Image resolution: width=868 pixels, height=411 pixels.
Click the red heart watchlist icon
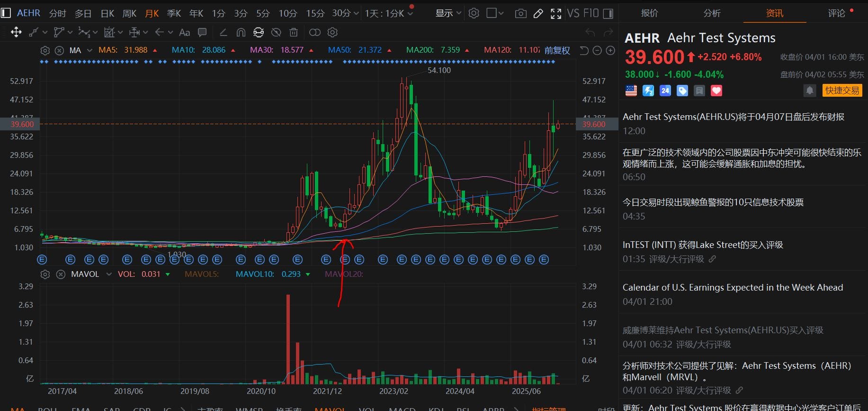click(716, 91)
